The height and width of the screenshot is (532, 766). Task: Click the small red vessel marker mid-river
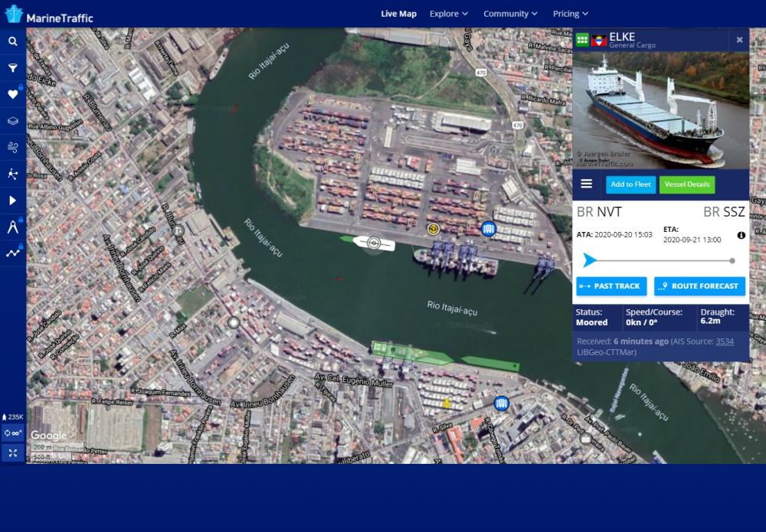[339, 279]
